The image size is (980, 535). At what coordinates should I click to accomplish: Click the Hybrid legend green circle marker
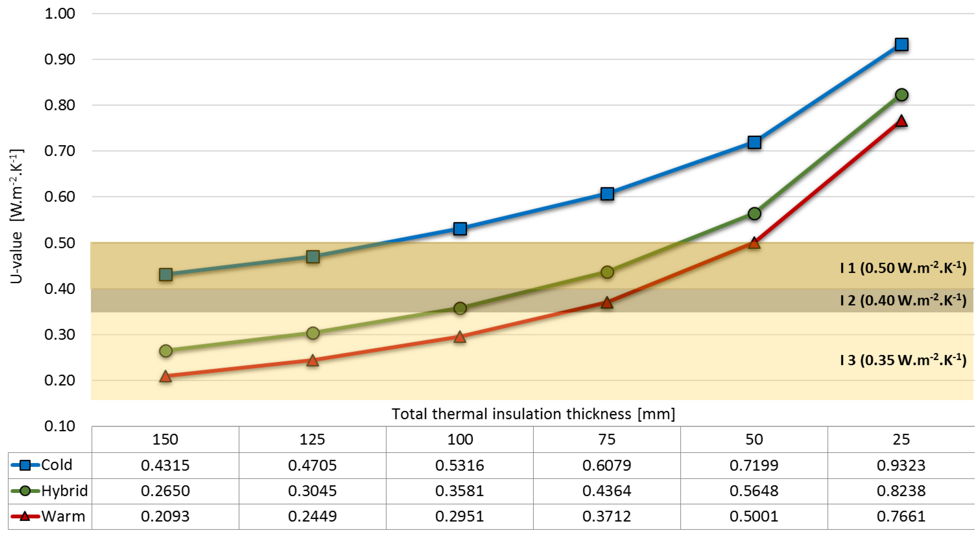click(25, 490)
